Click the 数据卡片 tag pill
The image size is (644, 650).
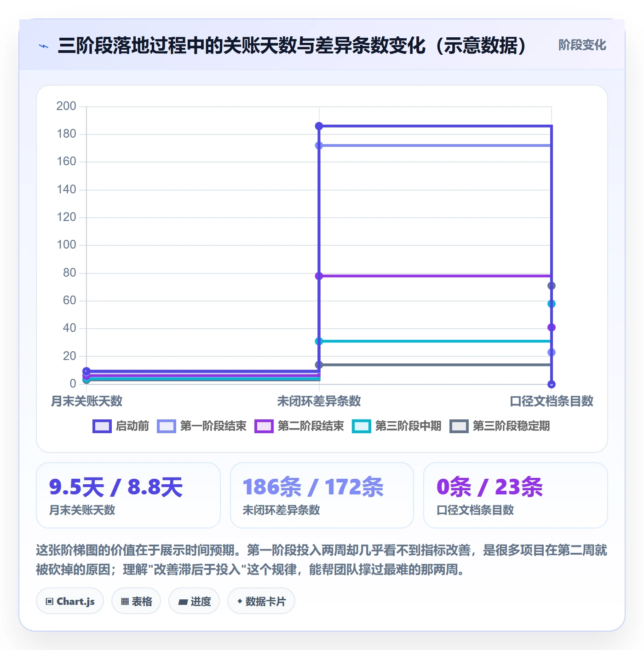tap(261, 601)
